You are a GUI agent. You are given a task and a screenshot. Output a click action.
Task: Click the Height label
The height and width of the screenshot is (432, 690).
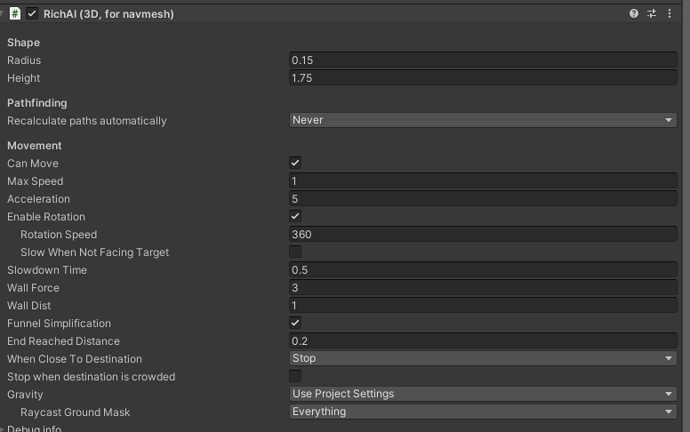(x=23, y=78)
